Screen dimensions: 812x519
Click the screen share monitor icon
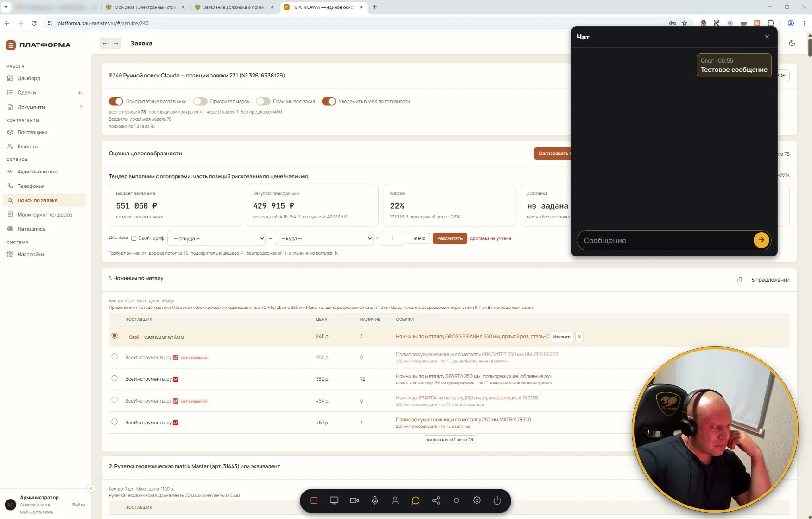pos(334,500)
